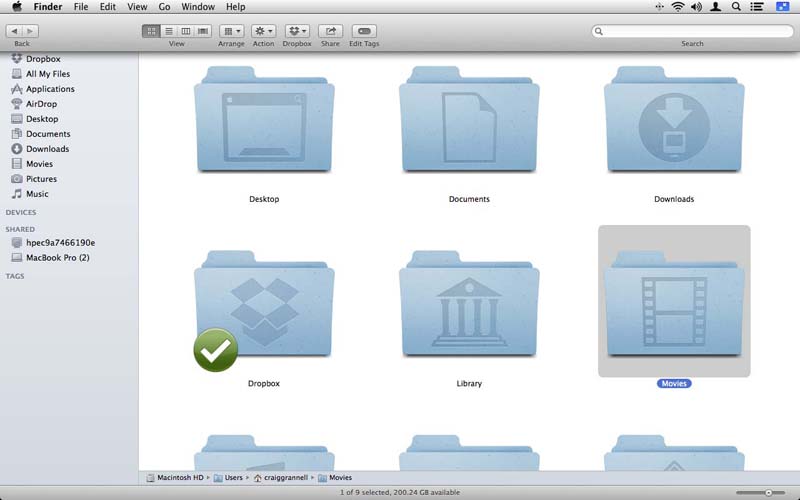This screenshot has height=500, width=800.
Task: Click craiggrannell in the path bar
Action: 281,478
